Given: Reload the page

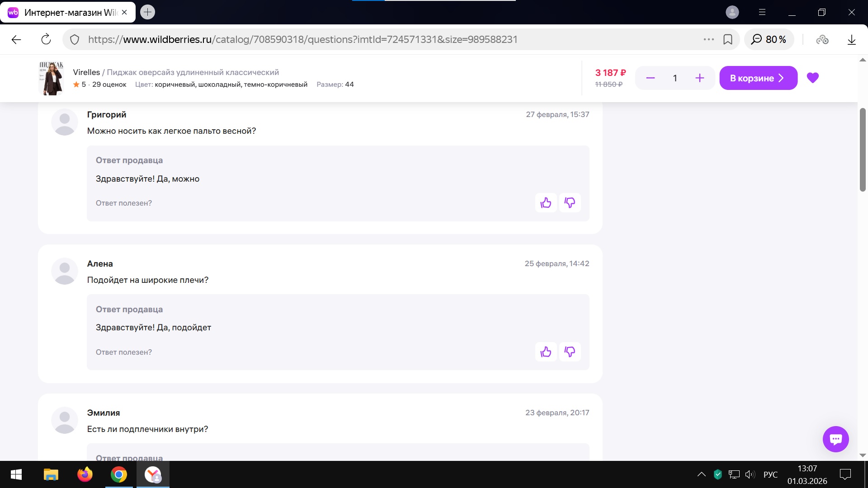Looking at the screenshot, I should pos(46,40).
